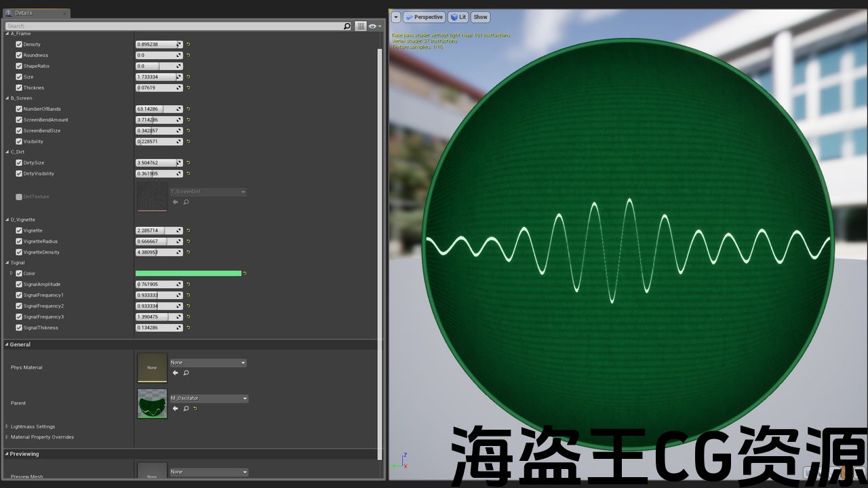868x488 pixels.
Task: Click the Show button in viewport
Action: 480,17
